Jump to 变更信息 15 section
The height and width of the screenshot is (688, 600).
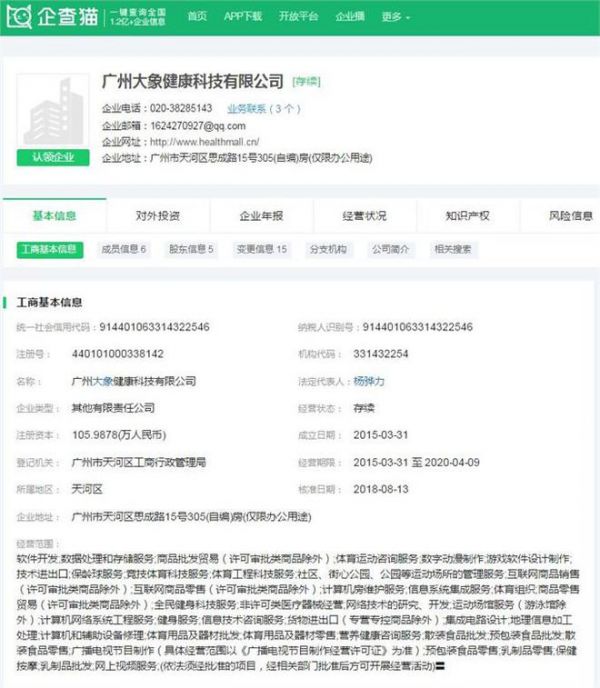point(262,249)
